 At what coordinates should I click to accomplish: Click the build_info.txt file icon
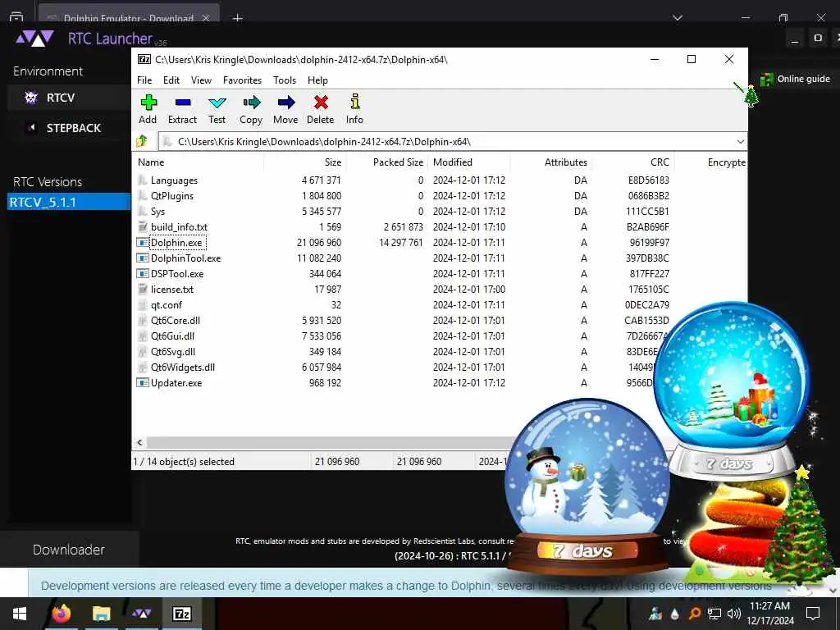143,227
